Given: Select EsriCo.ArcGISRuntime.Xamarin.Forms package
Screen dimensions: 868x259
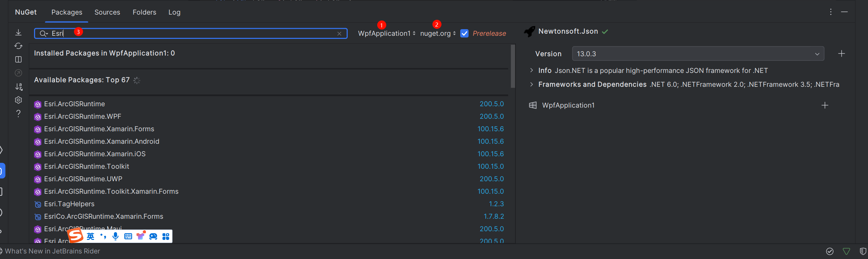Looking at the screenshot, I should [269, 216].
